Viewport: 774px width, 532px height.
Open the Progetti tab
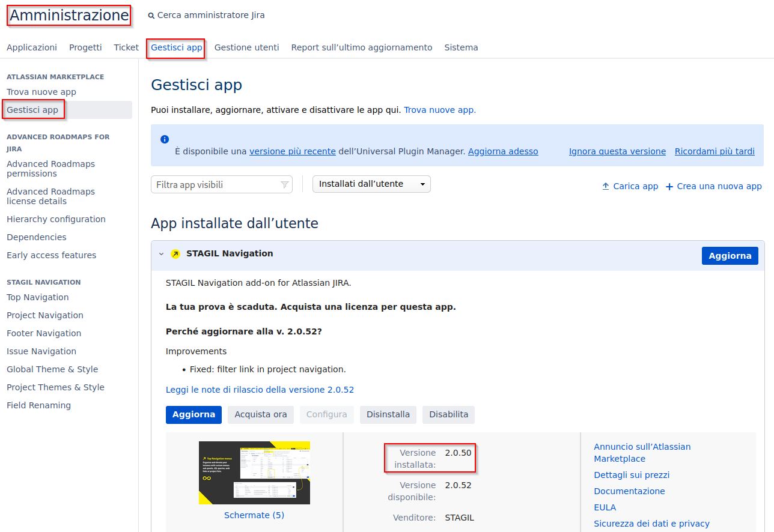point(85,47)
